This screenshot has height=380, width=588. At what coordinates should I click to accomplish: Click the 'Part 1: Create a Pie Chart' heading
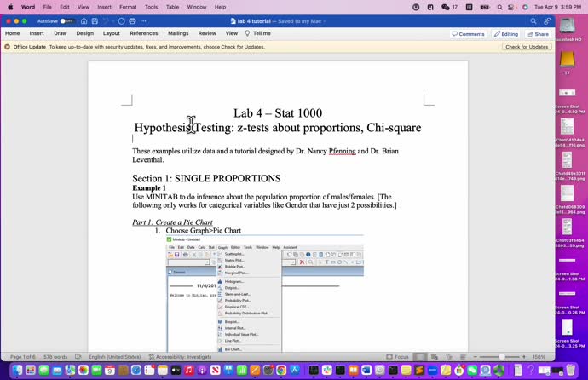pyautogui.click(x=172, y=222)
